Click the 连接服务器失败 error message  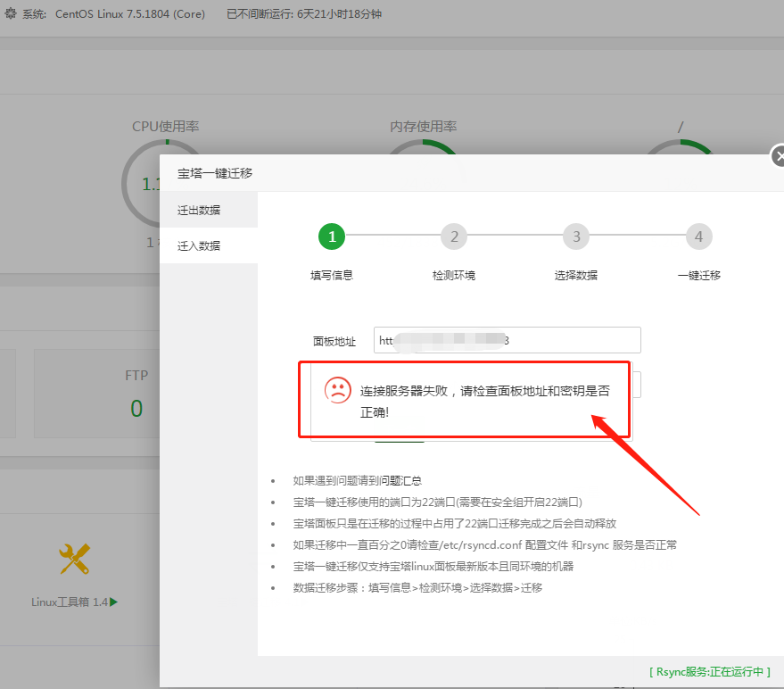pos(485,402)
